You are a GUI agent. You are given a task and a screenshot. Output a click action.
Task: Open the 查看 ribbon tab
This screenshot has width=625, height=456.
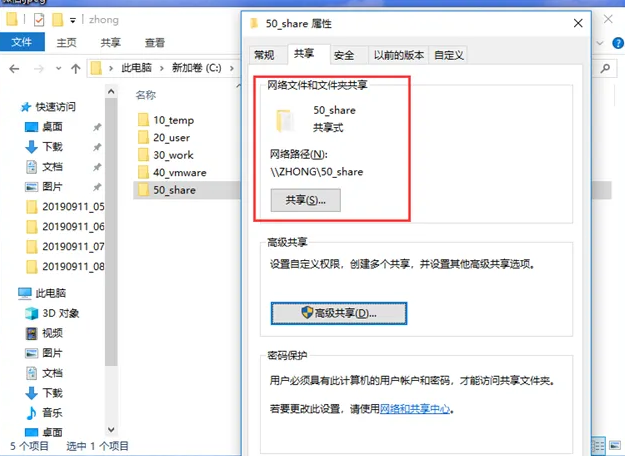point(155,42)
